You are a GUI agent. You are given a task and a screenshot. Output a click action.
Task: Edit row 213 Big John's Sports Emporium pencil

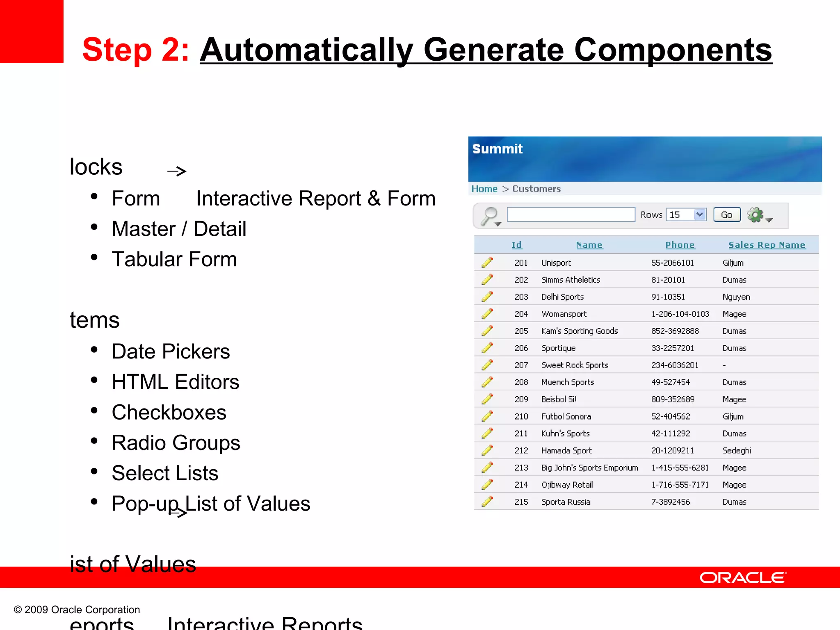pos(487,468)
